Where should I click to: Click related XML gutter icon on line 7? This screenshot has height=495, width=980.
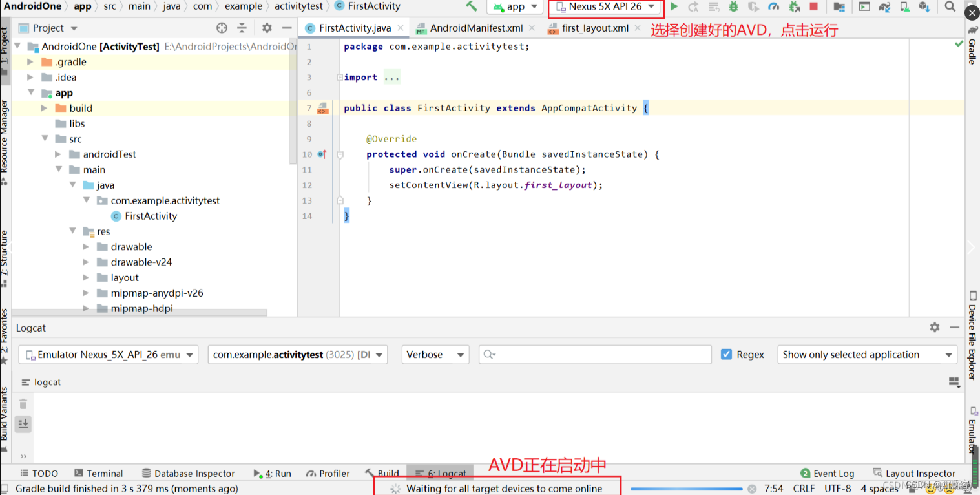pyautogui.click(x=322, y=109)
